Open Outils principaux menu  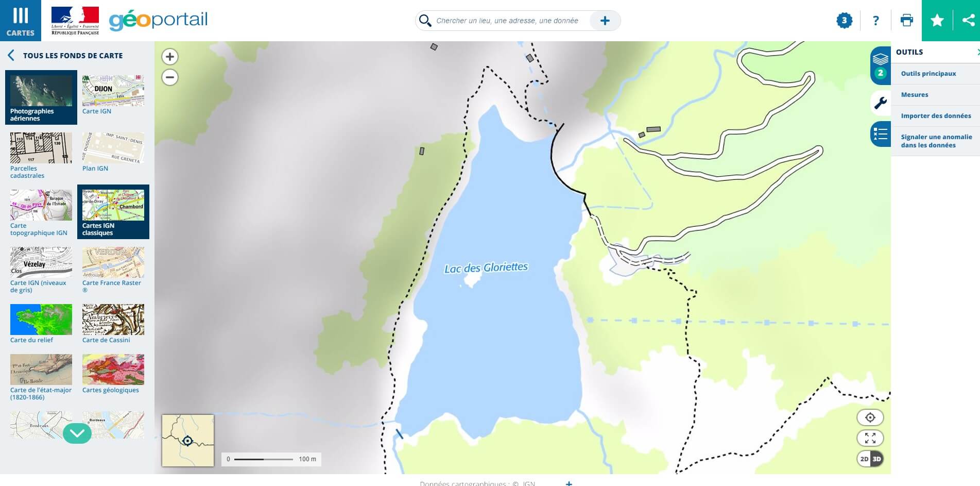tap(928, 74)
